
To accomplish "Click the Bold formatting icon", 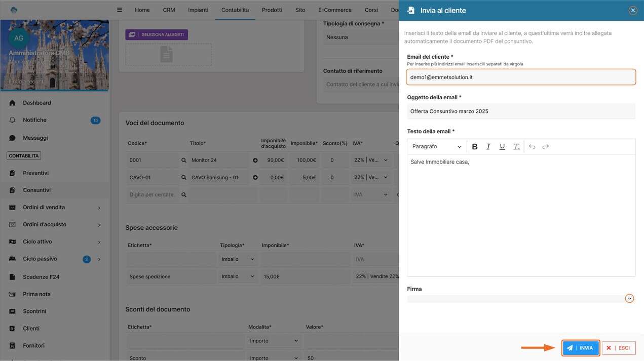I will click(475, 147).
